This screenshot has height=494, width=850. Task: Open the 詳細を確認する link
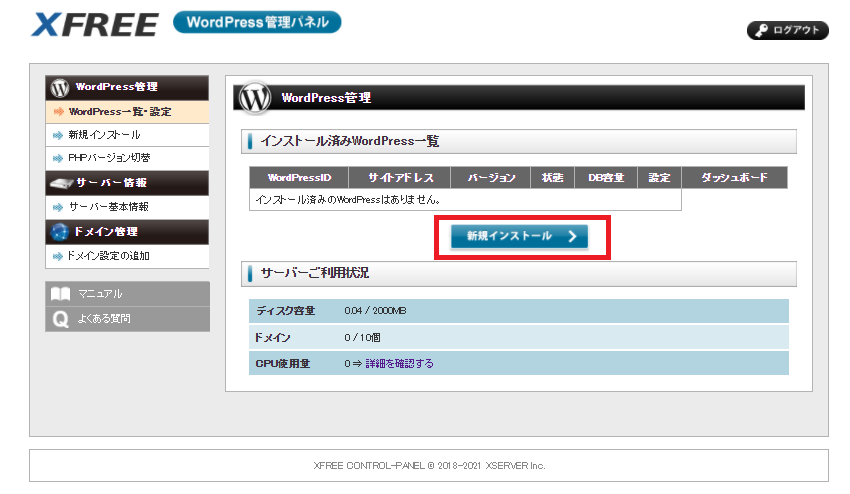pyautogui.click(x=399, y=363)
